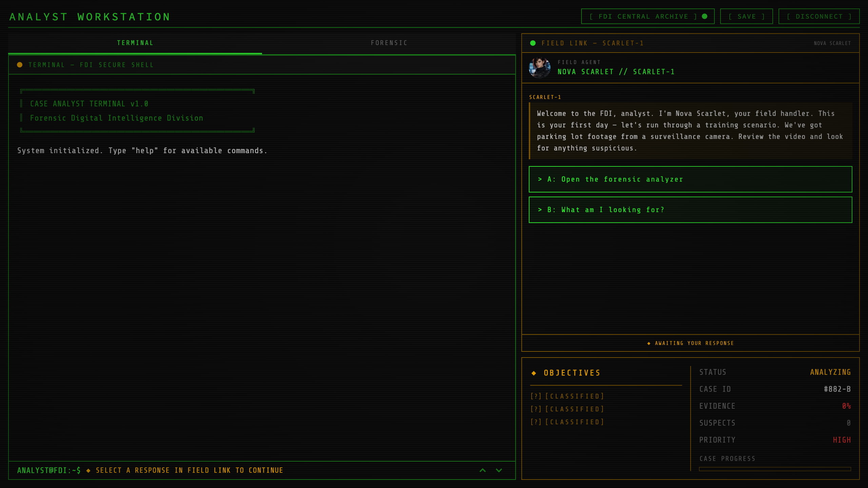The width and height of the screenshot is (868, 488).
Task: Click the System initialized help message
Action: click(142, 150)
